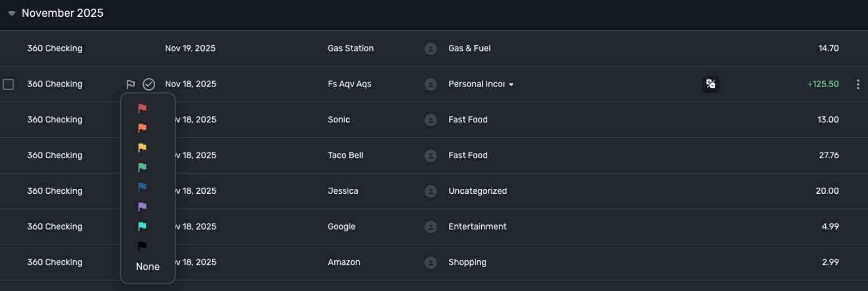
Task: Click the split transaction percent icon
Action: click(x=711, y=84)
